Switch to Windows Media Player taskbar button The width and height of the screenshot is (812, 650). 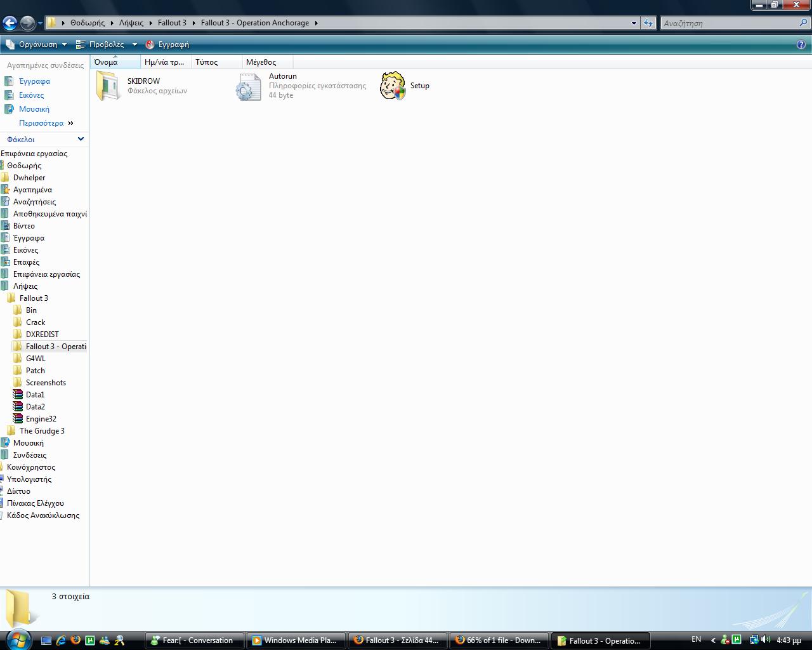pyautogui.click(x=296, y=640)
